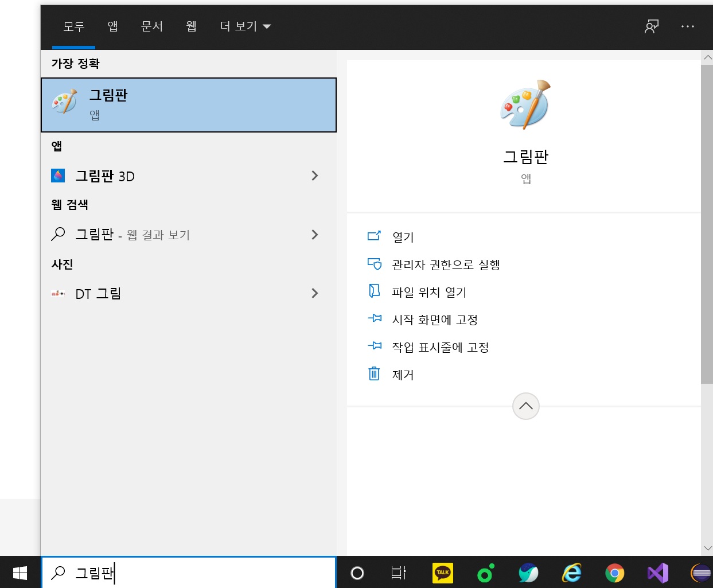
Task: Click the 그림판 3D app icon
Action: [x=58, y=176]
